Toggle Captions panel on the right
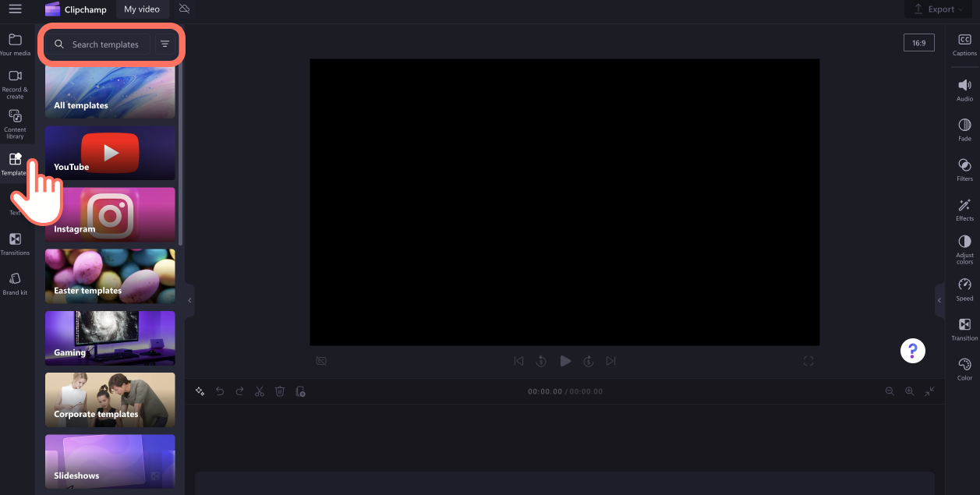The height and width of the screenshot is (495, 980). [x=964, y=45]
